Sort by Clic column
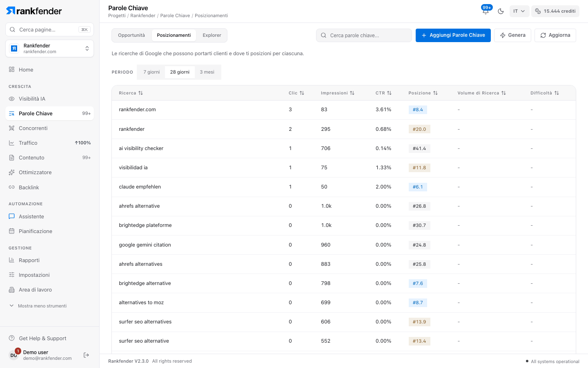This screenshot has width=588, height=368. (x=296, y=93)
